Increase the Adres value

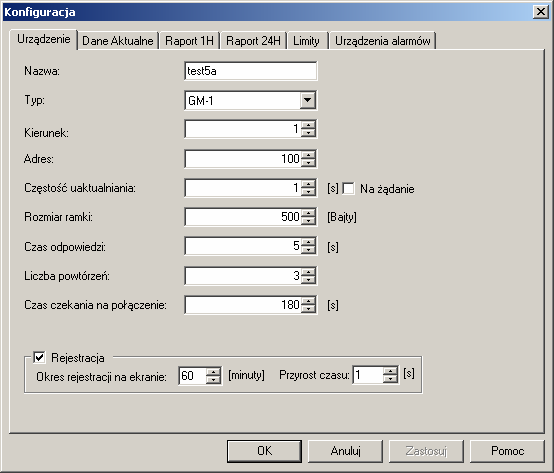(x=308, y=155)
